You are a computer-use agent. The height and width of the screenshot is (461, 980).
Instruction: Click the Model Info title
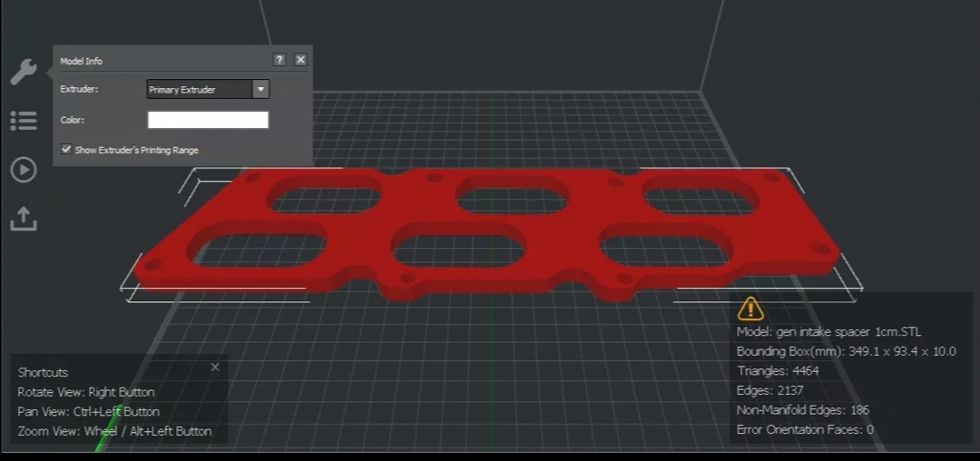tap(82, 61)
